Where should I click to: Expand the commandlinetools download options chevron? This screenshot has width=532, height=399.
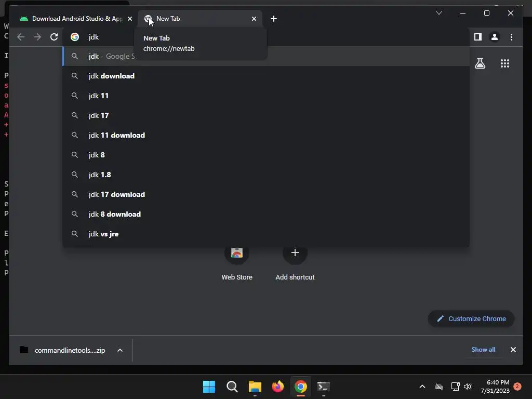(x=120, y=350)
